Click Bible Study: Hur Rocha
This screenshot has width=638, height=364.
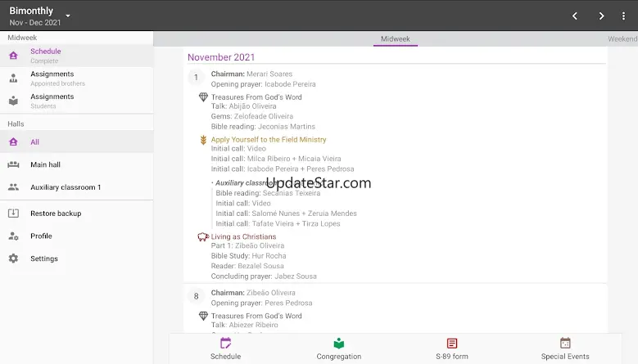[x=248, y=255]
